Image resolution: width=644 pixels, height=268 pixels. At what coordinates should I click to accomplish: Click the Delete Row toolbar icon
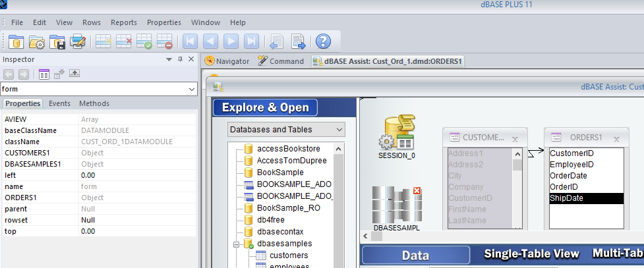pos(123,41)
